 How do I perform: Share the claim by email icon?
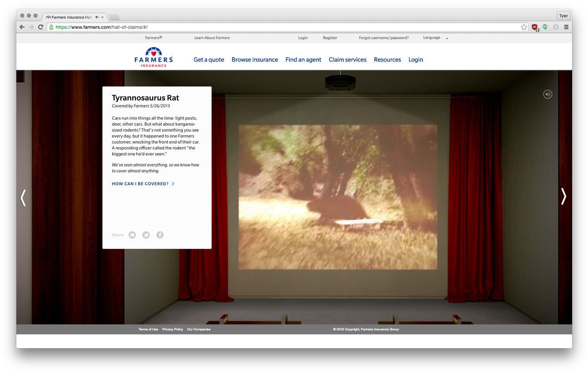coord(132,235)
